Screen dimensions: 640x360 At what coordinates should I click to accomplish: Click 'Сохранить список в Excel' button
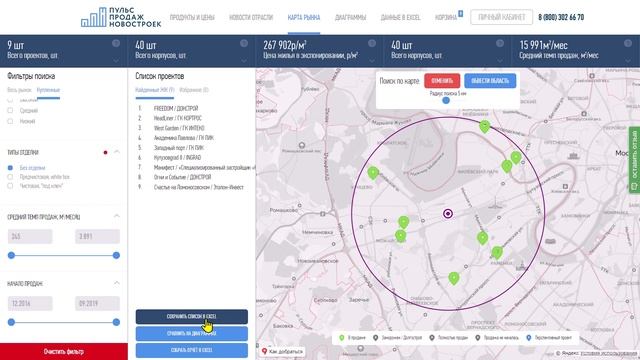tap(191, 316)
